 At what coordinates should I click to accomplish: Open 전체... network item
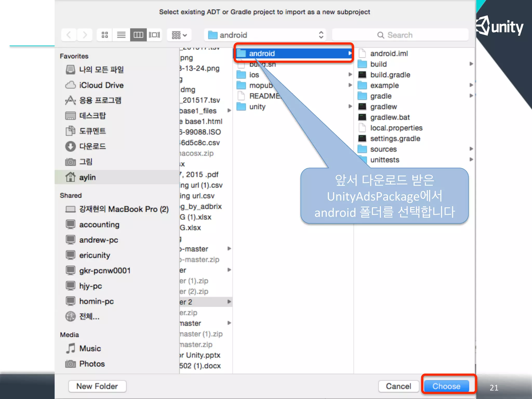tap(82, 316)
